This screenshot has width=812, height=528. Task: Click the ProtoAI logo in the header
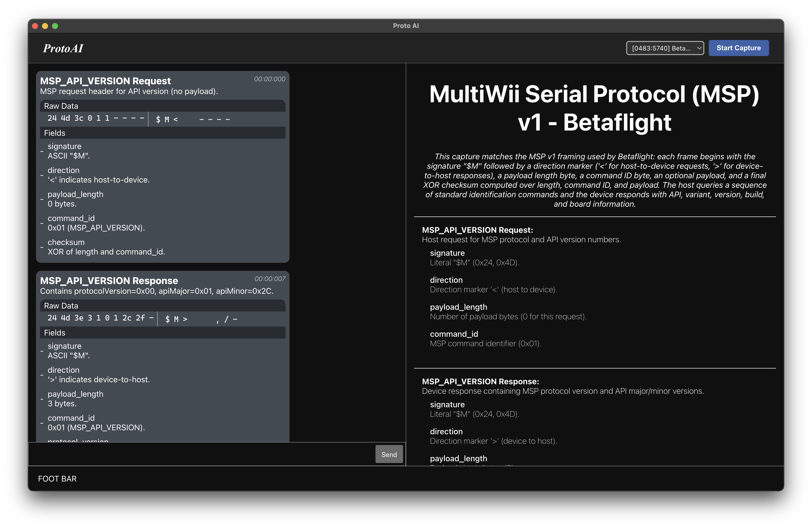coord(63,48)
